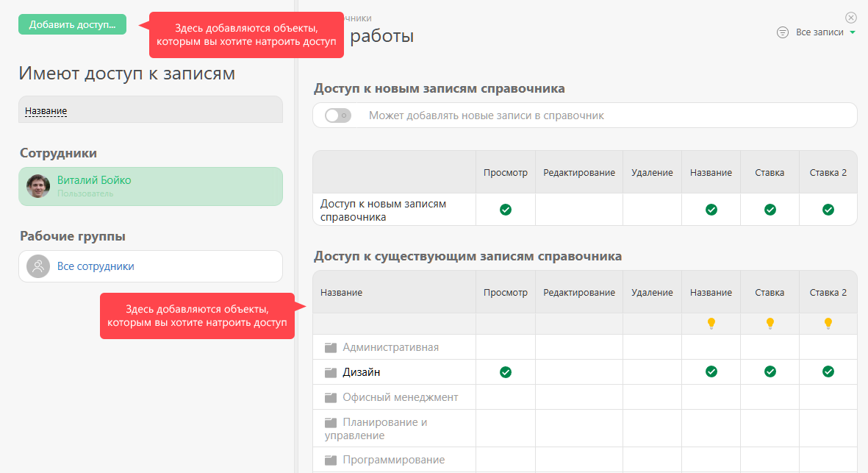Click the Все сотрудники group icon
The image size is (868, 473).
[x=38, y=266]
